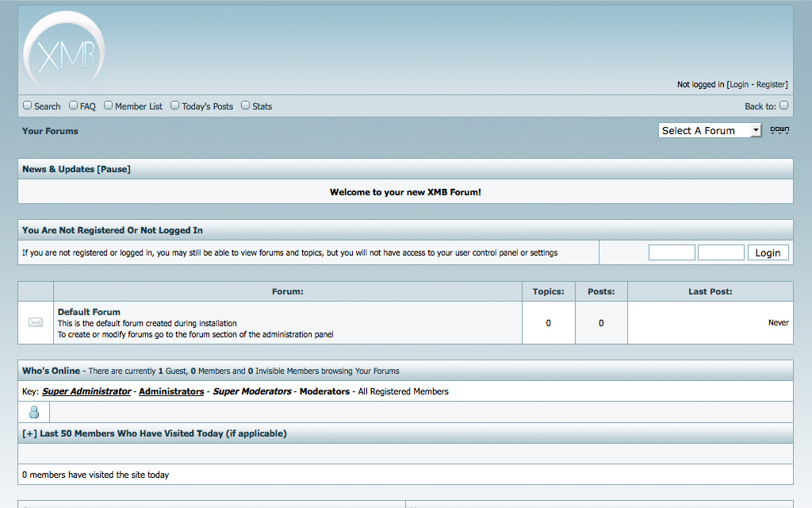Viewport: 812px width, 508px height.
Task: Click the Default Forum envelope icon
Action: coord(36,322)
